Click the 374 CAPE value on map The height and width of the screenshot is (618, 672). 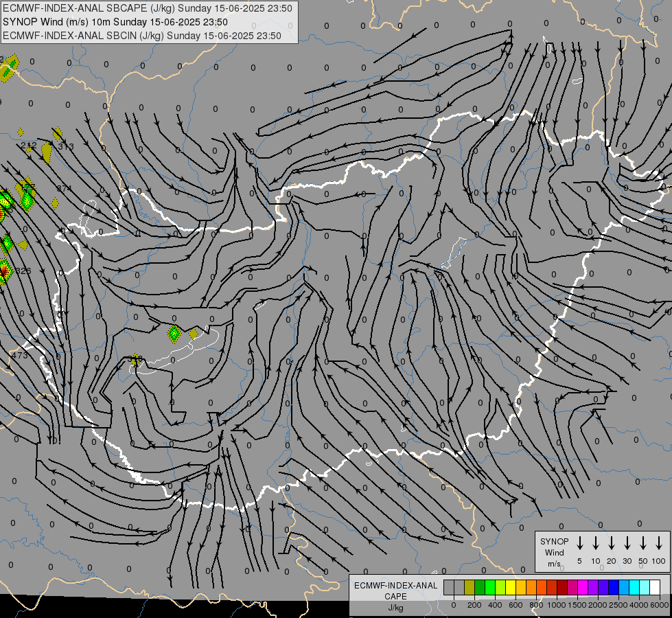(x=65, y=188)
